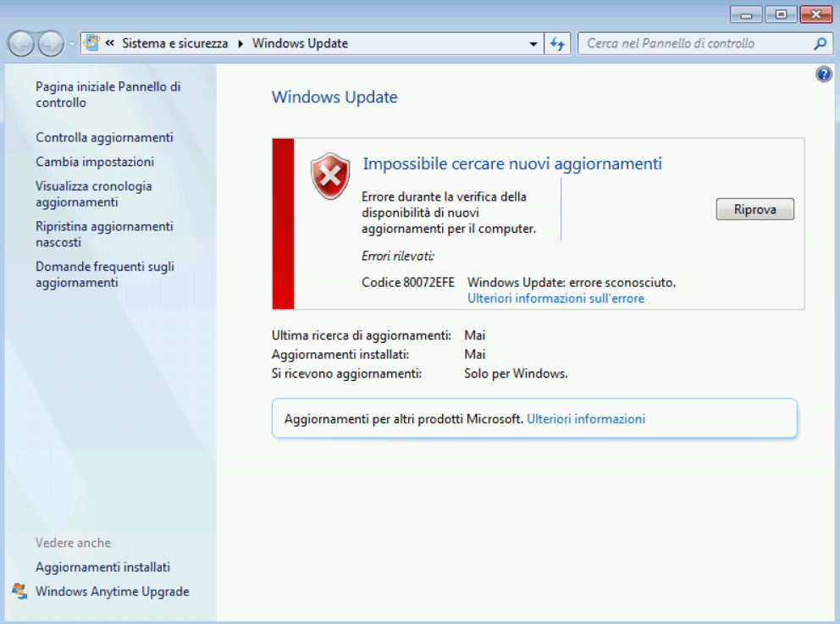Click the Impossibile cercare nuovi aggiornamenti heading

pos(512,163)
